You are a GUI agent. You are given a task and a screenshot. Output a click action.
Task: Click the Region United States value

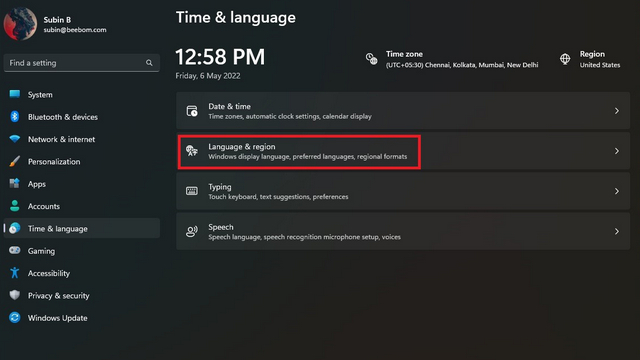pos(600,65)
